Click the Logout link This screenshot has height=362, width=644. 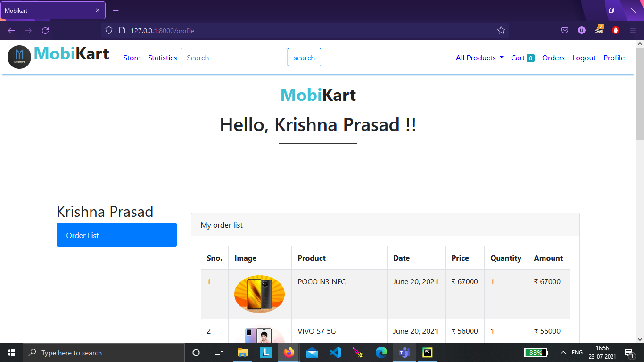584,58
